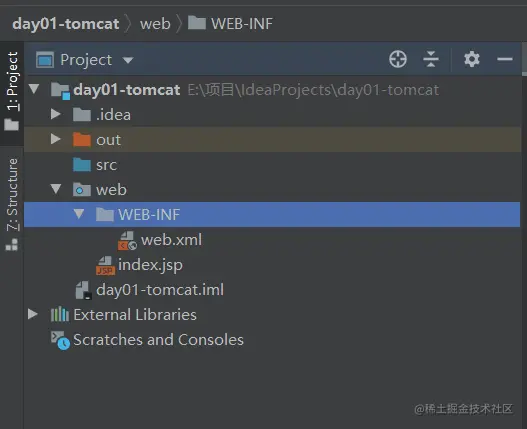Click the orange out folder icon
Screen dimensions: 527x429
(82, 140)
